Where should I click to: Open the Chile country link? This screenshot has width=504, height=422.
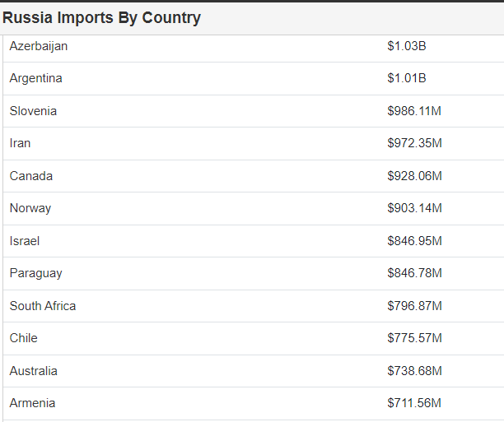[x=23, y=338]
